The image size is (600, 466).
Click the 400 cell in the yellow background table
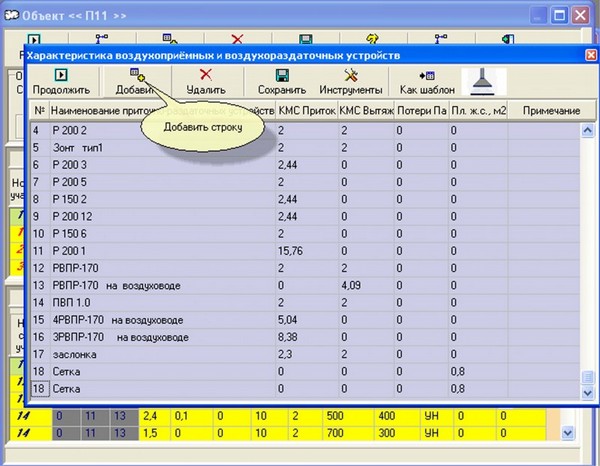(397, 416)
